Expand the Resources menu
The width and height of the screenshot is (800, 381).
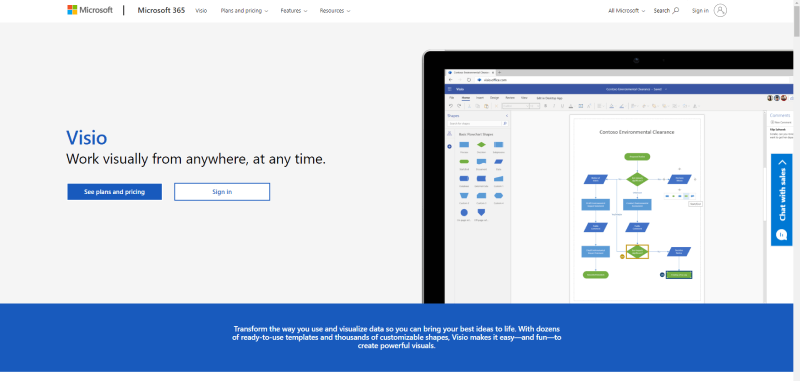[x=335, y=11]
